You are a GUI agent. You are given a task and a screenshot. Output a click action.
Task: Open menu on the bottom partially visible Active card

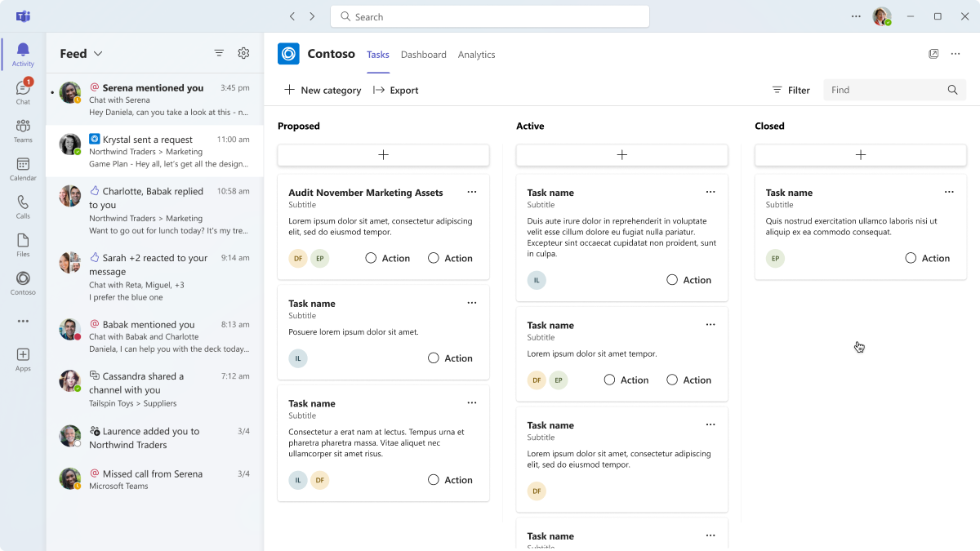[710, 535]
